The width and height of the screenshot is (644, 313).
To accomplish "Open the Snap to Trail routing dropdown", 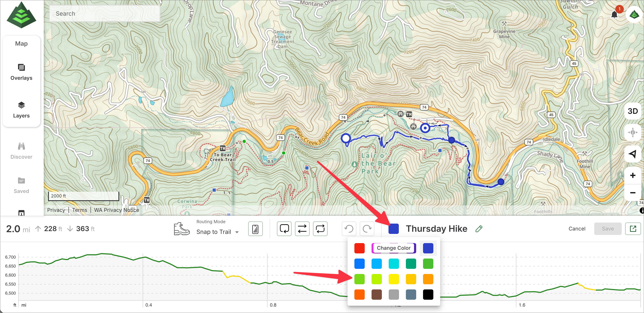I will click(217, 232).
